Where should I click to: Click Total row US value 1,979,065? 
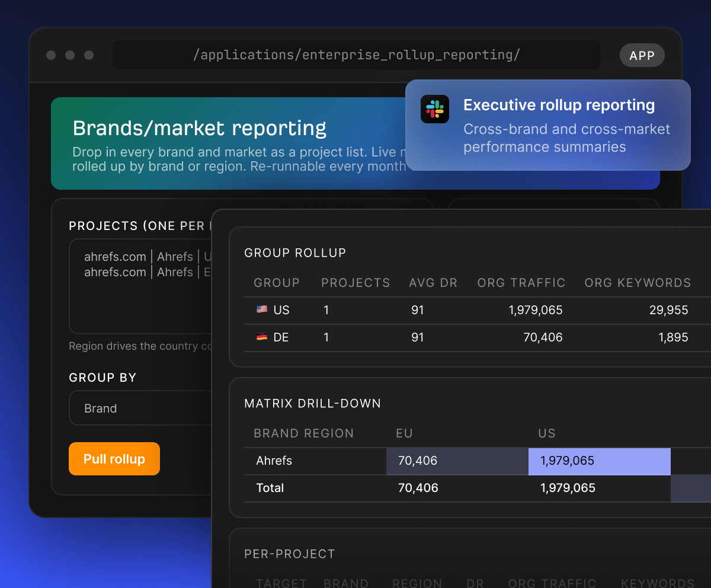click(x=568, y=488)
